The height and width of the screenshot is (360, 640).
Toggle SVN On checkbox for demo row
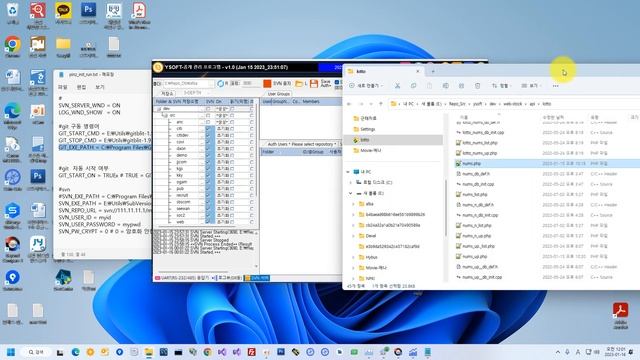click(x=208, y=156)
